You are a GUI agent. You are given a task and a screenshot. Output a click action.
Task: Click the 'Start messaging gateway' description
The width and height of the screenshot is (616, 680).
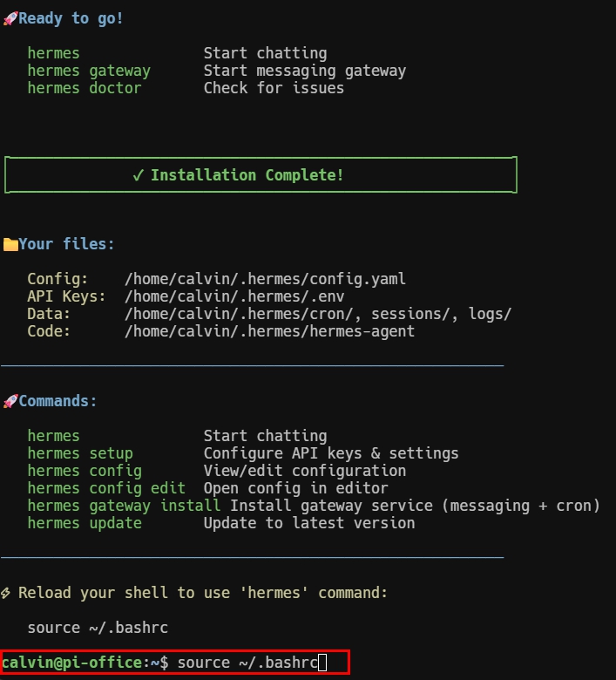[305, 71]
